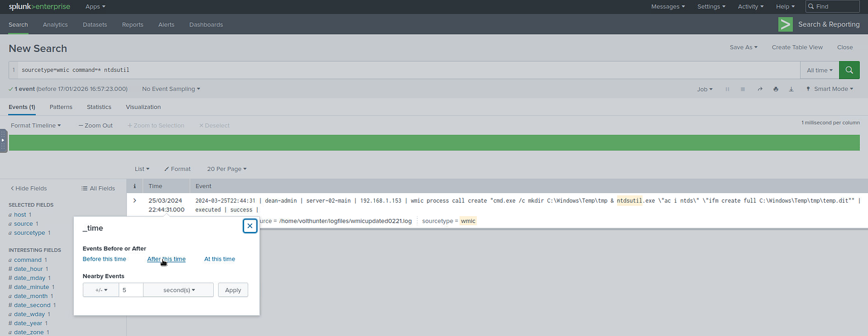868x336 pixels.
Task: Click Apply in nearby events
Action: (233, 290)
